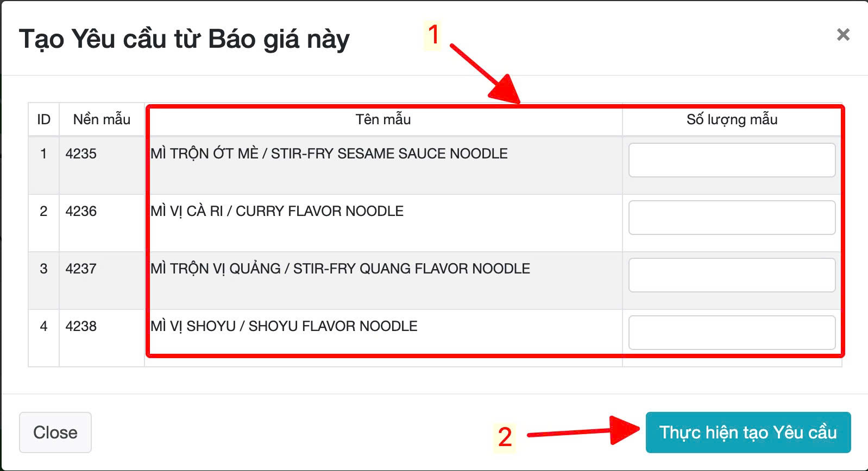Click the quantity input for curry flavor noodle

pyautogui.click(x=731, y=218)
